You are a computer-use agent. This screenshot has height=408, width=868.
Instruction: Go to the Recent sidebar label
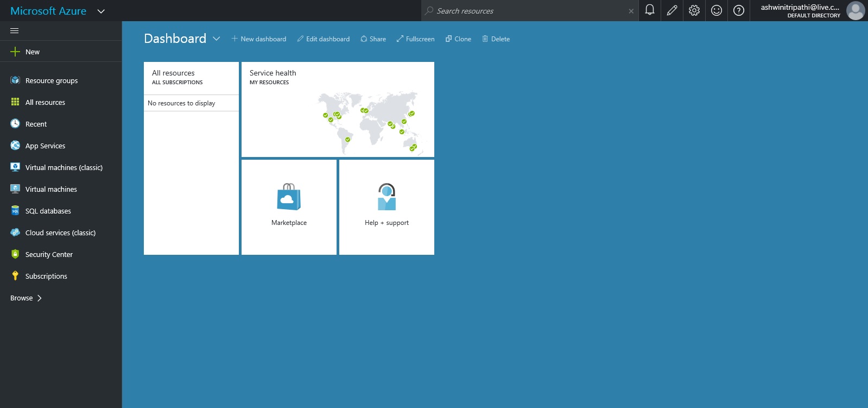point(36,124)
